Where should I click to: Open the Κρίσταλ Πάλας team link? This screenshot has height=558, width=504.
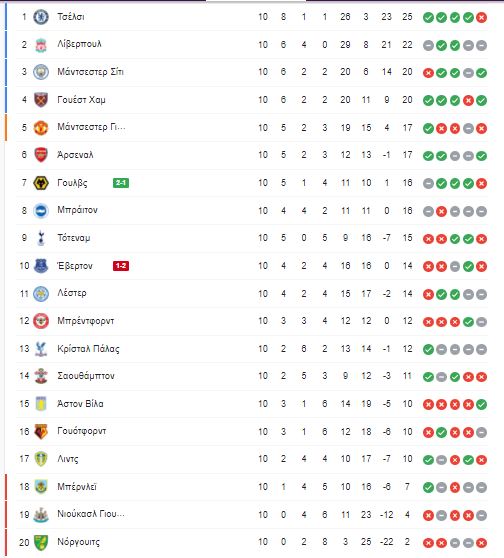click(88, 349)
